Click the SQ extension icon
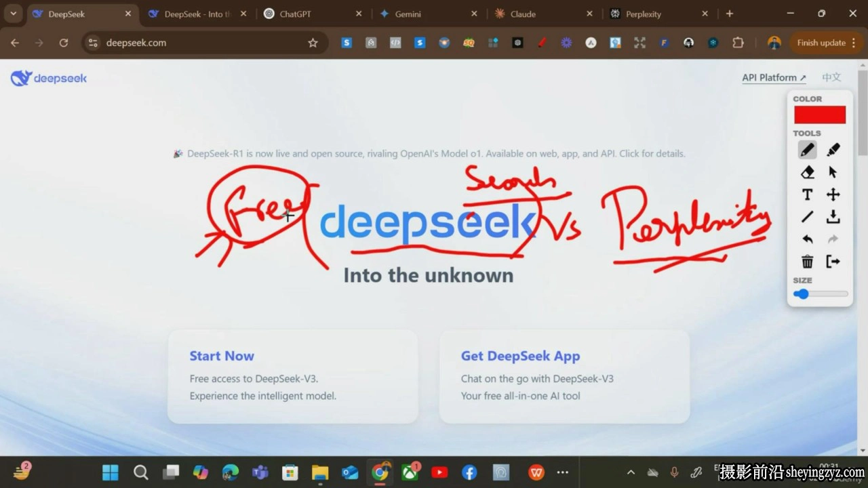The height and width of the screenshot is (488, 868). [x=469, y=43]
